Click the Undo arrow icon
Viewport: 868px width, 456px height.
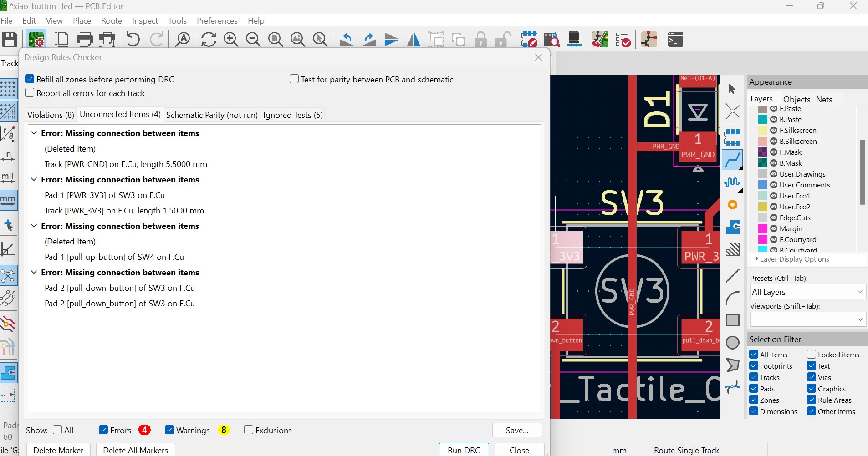(133, 40)
